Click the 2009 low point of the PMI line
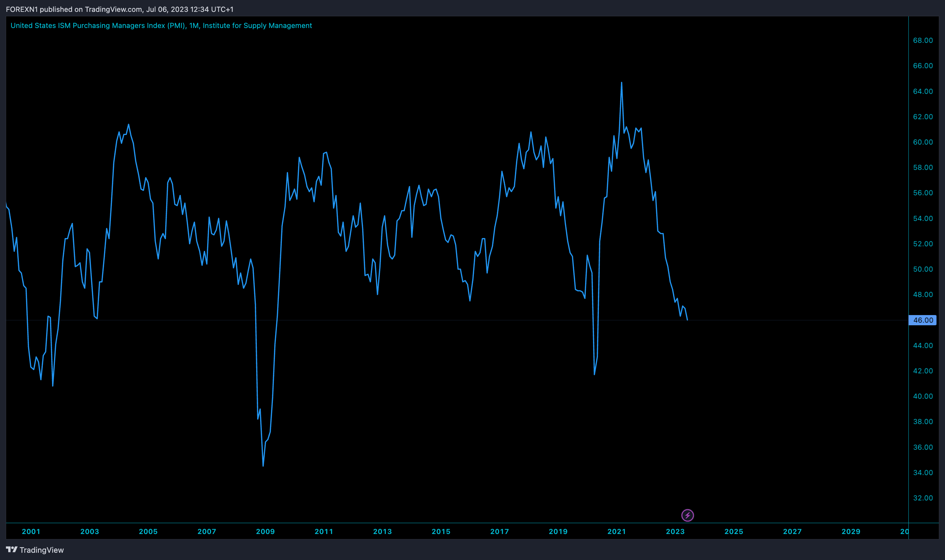This screenshot has width=945, height=560. [263, 466]
